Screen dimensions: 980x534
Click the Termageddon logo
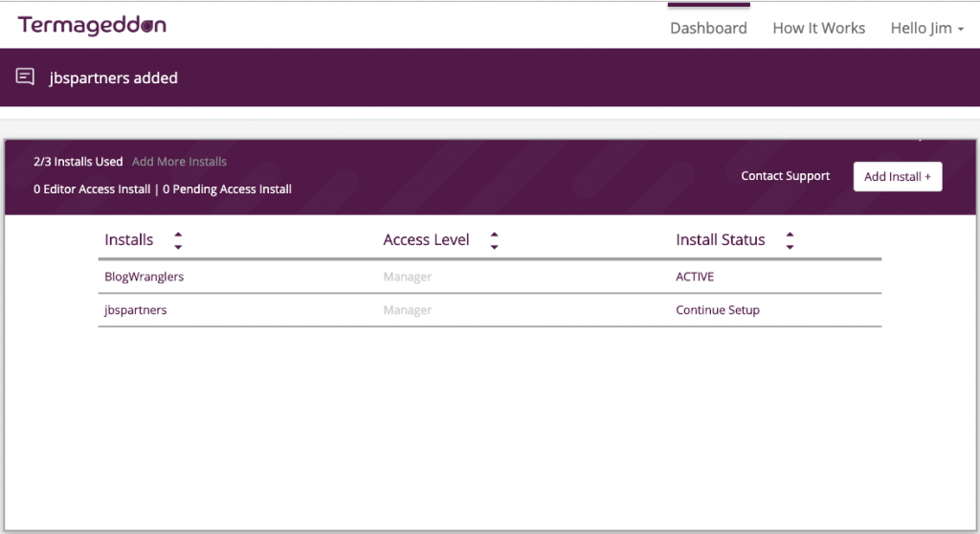[92, 26]
